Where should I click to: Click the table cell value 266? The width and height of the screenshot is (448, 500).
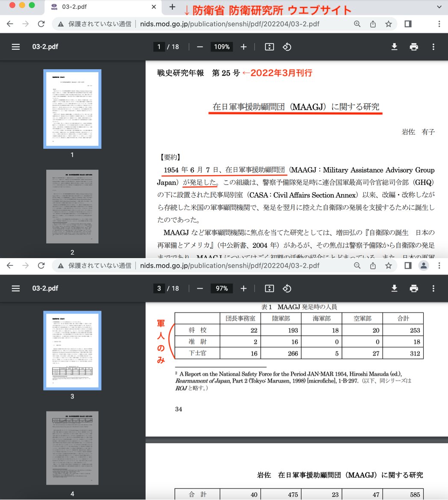tap(293, 353)
